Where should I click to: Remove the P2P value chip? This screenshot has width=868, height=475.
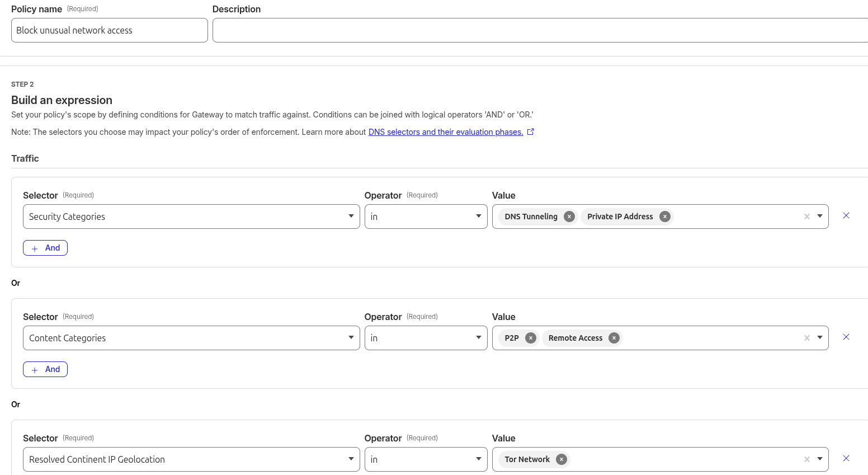coord(531,338)
